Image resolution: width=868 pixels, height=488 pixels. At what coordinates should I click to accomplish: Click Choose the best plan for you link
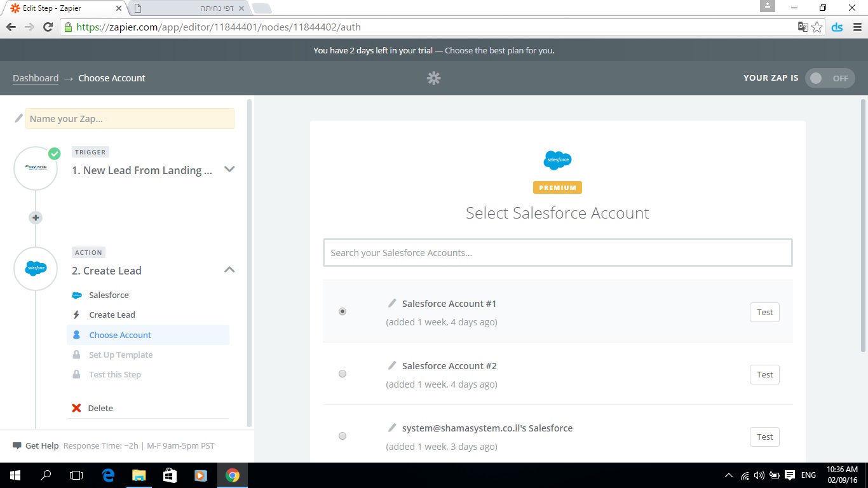pyautogui.click(x=499, y=50)
